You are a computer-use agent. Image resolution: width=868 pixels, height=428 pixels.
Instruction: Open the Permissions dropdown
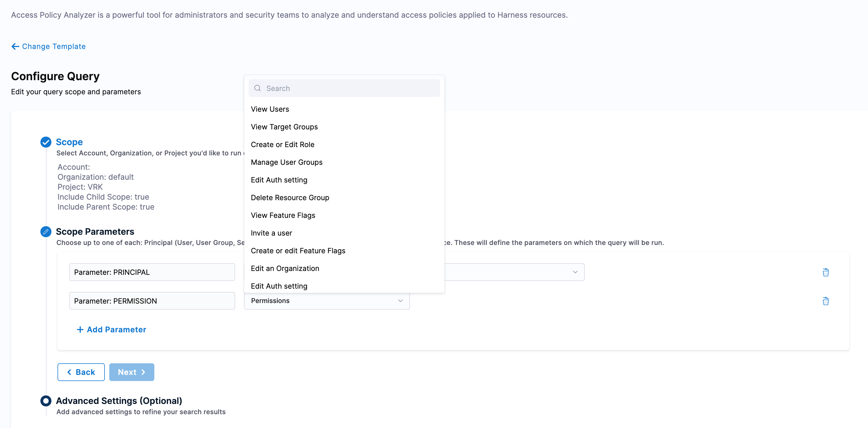tap(326, 301)
